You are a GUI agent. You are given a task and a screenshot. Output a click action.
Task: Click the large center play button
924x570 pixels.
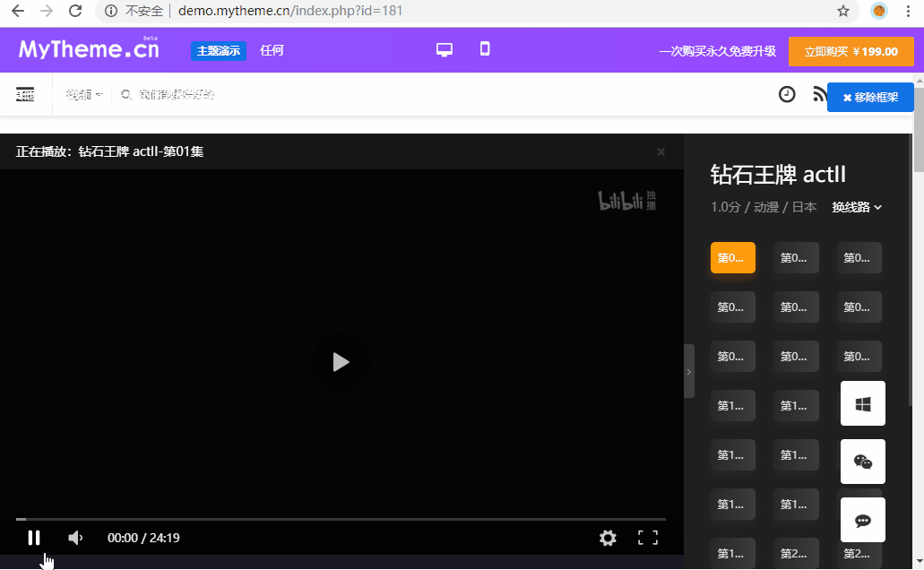pyautogui.click(x=341, y=362)
